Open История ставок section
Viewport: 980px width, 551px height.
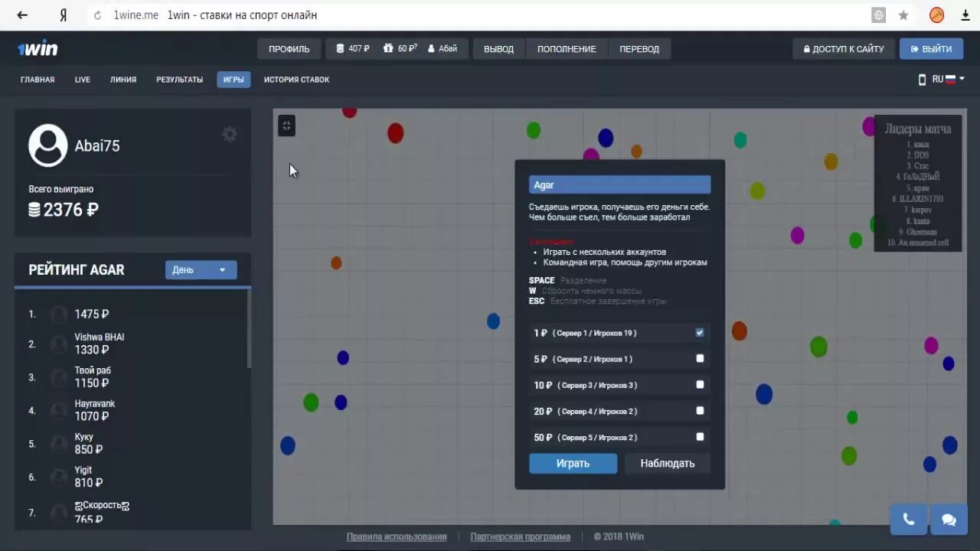tap(297, 80)
